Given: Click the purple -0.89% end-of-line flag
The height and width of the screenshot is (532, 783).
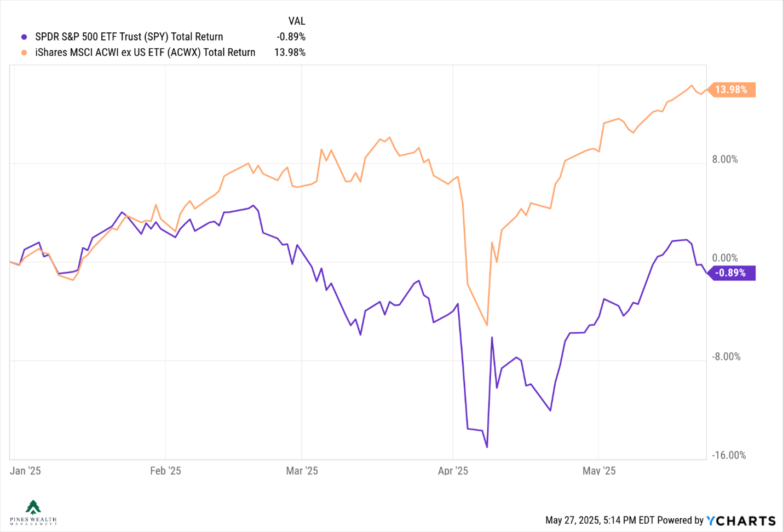Looking at the screenshot, I should coord(732,273).
